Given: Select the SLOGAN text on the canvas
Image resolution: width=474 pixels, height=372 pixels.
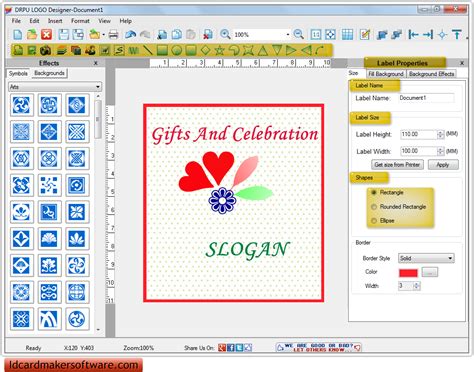Looking at the screenshot, I should point(247,250).
